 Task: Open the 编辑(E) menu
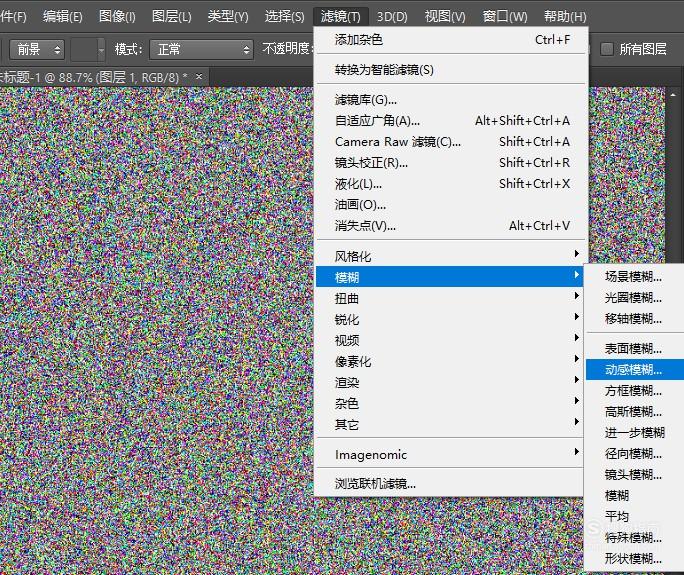[x=62, y=17]
